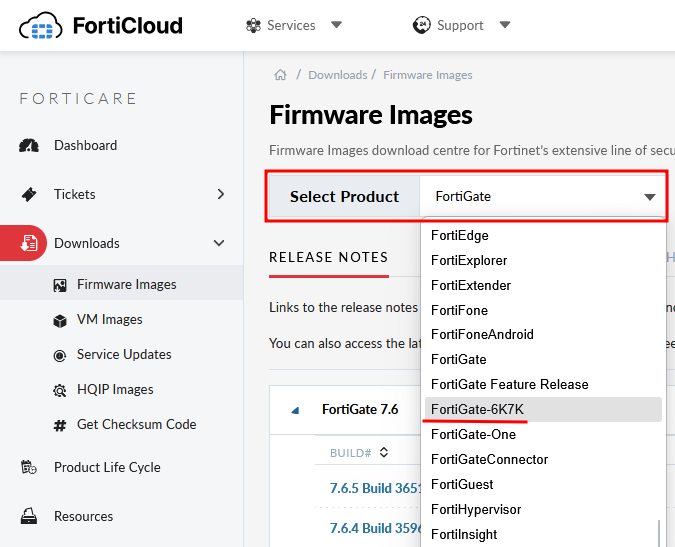Select FortiGate-6K7K from the product list
Image resolution: width=675 pixels, height=547 pixels.
(477, 409)
